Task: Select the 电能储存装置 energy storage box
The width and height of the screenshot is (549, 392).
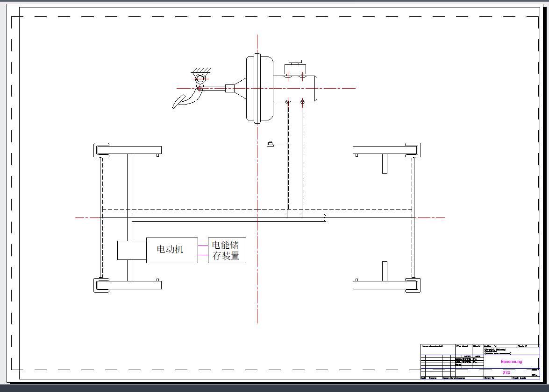Action: click(x=227, y=250)
